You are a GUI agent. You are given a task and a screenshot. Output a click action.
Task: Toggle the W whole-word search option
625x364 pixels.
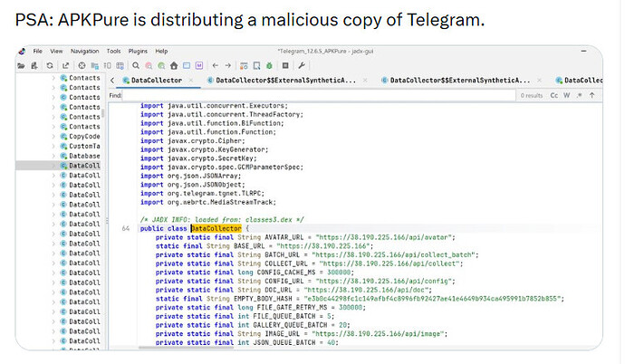(567, 96)
